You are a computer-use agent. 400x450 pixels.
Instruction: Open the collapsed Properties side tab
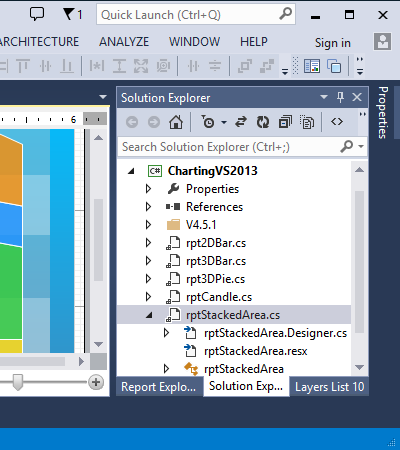pyautogui.click(x=383, y=112)
